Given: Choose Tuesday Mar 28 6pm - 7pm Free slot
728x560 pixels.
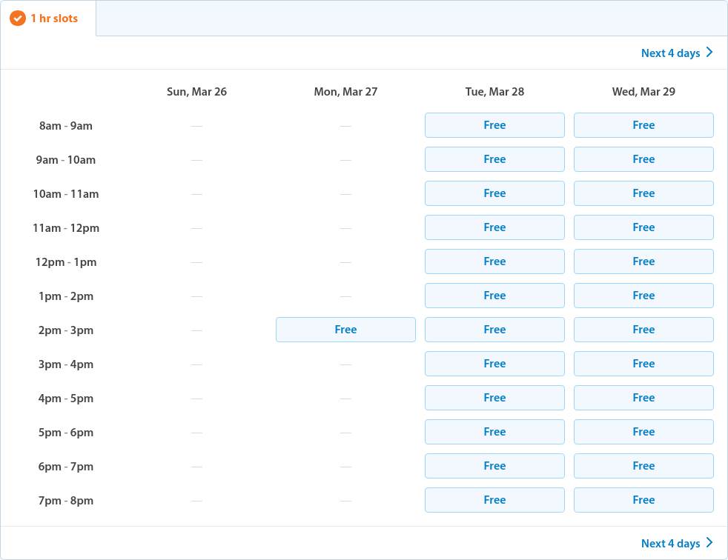Looking at the screenshot, I should tap(494, 466).
